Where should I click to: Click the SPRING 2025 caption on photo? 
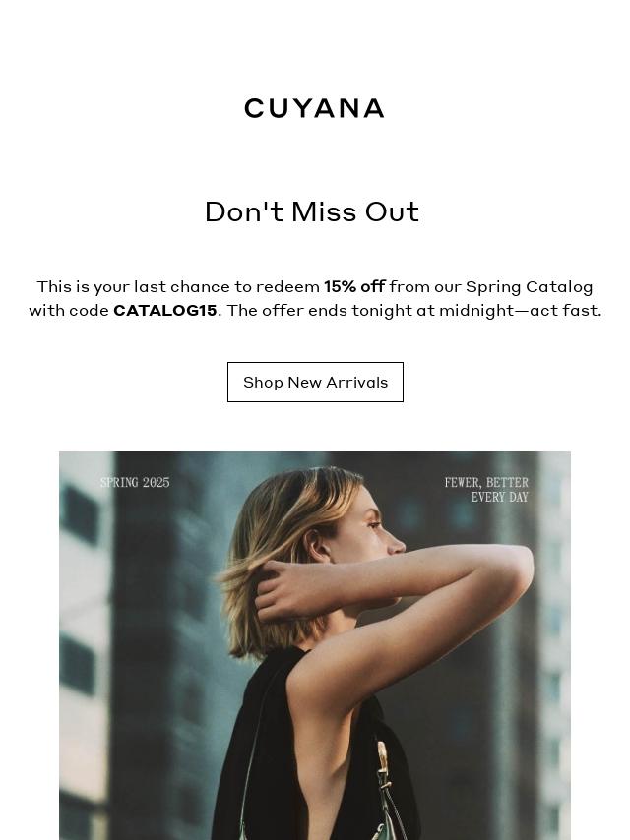(135, 482)
